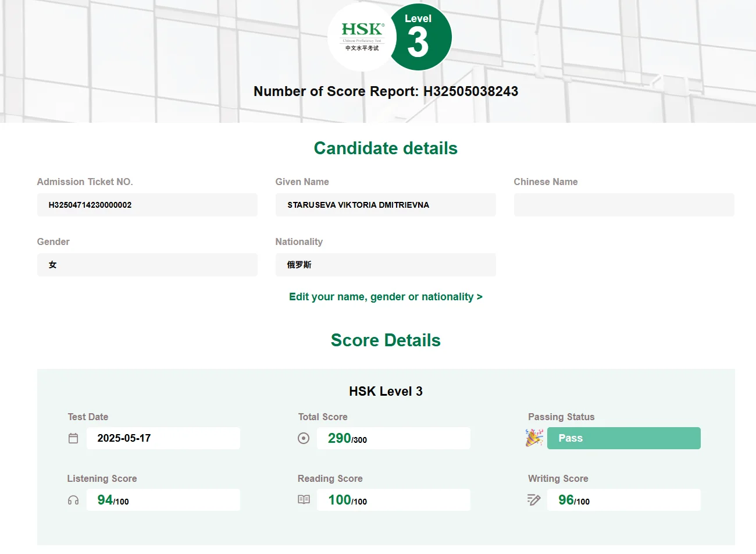Click the Score Details heading

click(386, 340)
